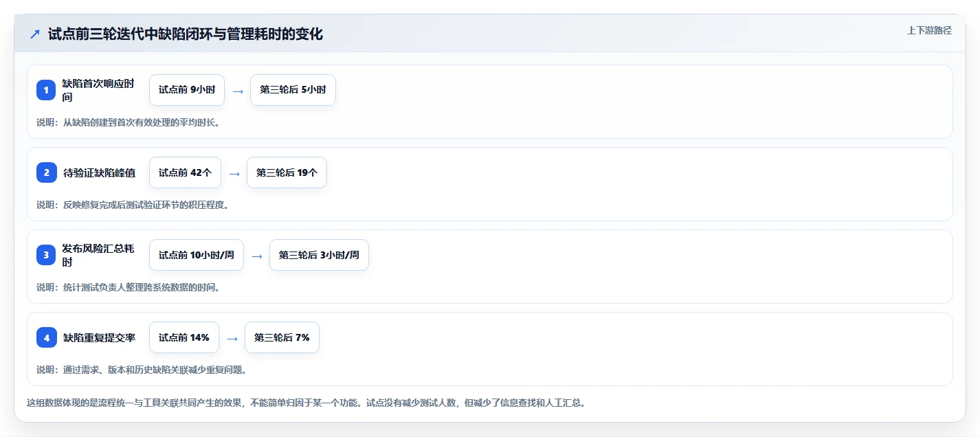Click the 上下游路径 label at top right
980x437 pixels.
click(x=929, y=30)
